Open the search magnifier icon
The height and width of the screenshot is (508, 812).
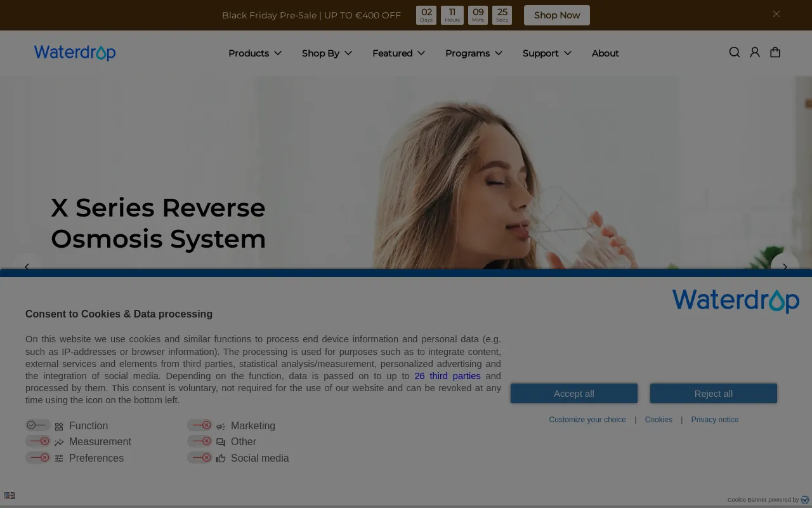735,53
